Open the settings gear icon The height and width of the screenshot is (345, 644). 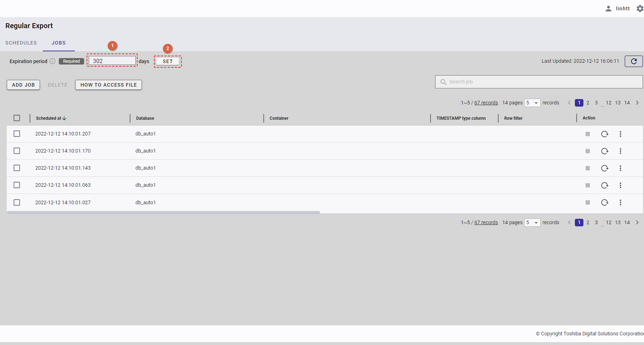(640, 9)
